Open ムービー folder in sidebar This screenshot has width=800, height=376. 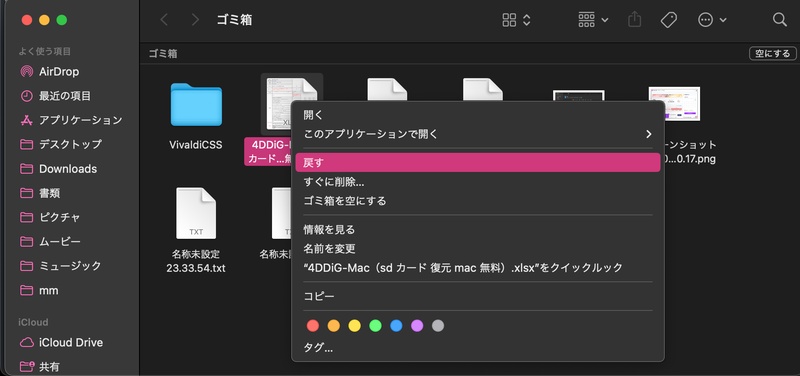click(x=50, y=241)
